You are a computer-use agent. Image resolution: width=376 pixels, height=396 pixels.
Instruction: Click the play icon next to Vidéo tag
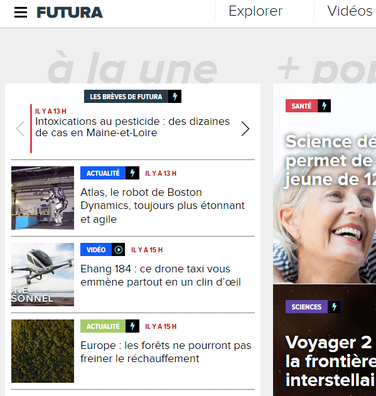[x=118, y=250]
